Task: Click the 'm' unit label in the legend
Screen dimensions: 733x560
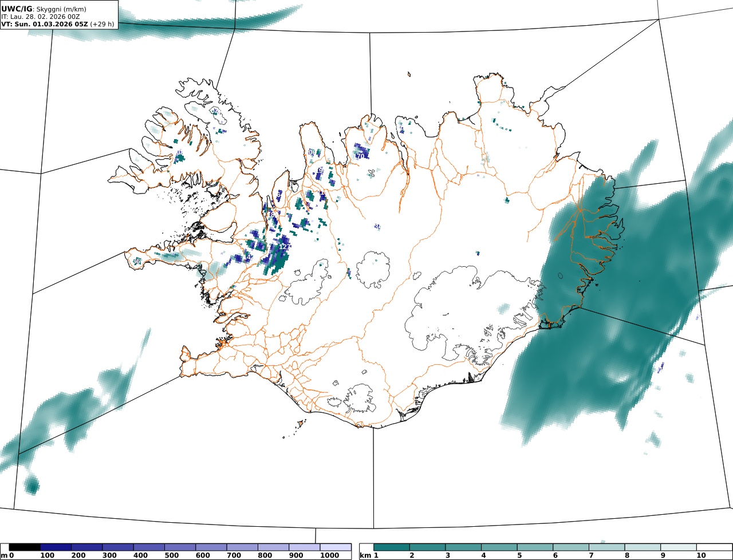Action: pyautogui.click(x=3, y=555)
